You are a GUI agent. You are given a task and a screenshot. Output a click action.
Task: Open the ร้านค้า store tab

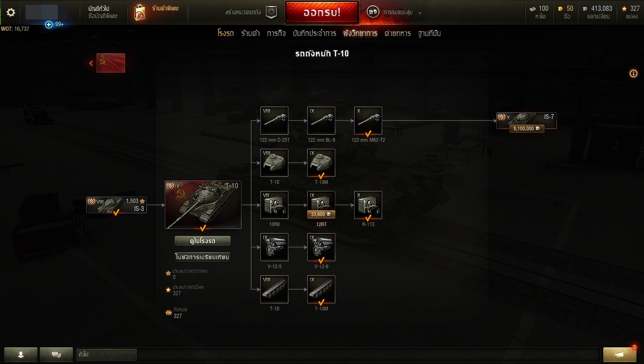[250, 33]
